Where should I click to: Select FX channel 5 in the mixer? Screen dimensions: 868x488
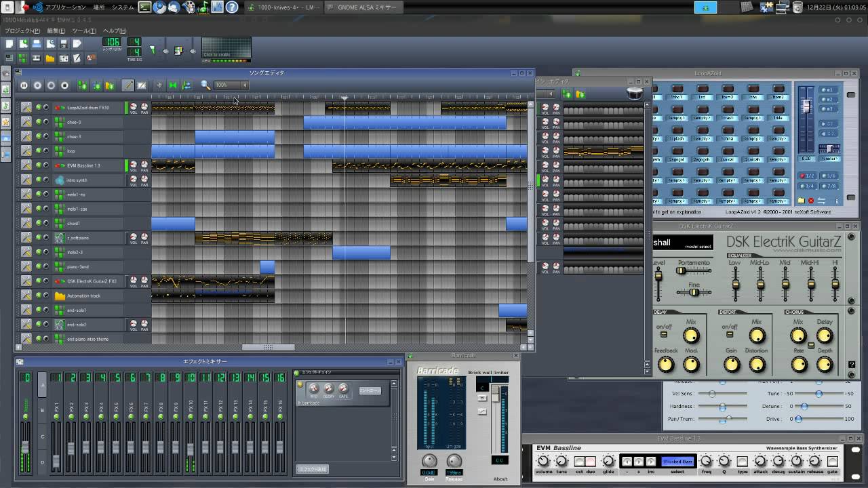[116, 422]
